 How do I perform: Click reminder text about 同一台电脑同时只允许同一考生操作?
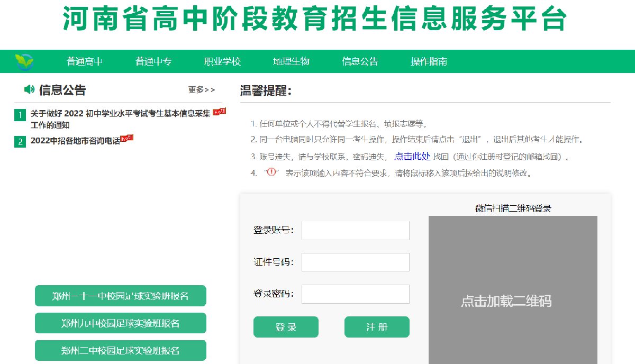point(418,140)
